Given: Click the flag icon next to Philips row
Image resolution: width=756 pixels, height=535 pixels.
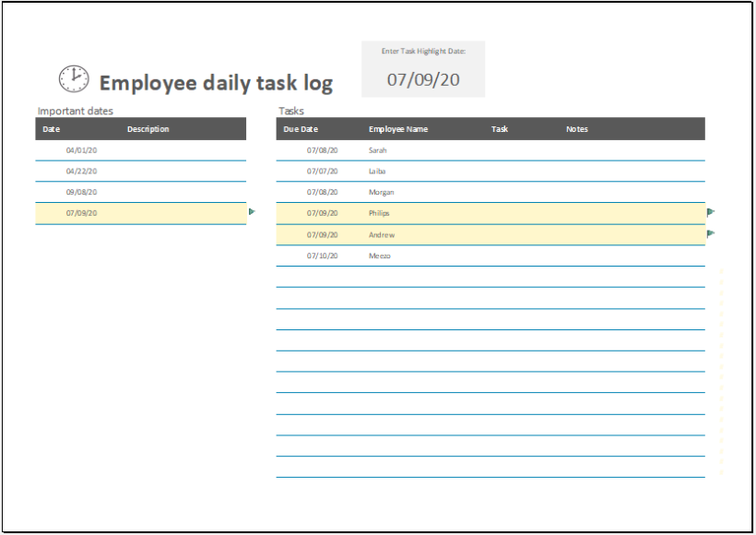Looking at the screenshot, I should coord(710,212).
